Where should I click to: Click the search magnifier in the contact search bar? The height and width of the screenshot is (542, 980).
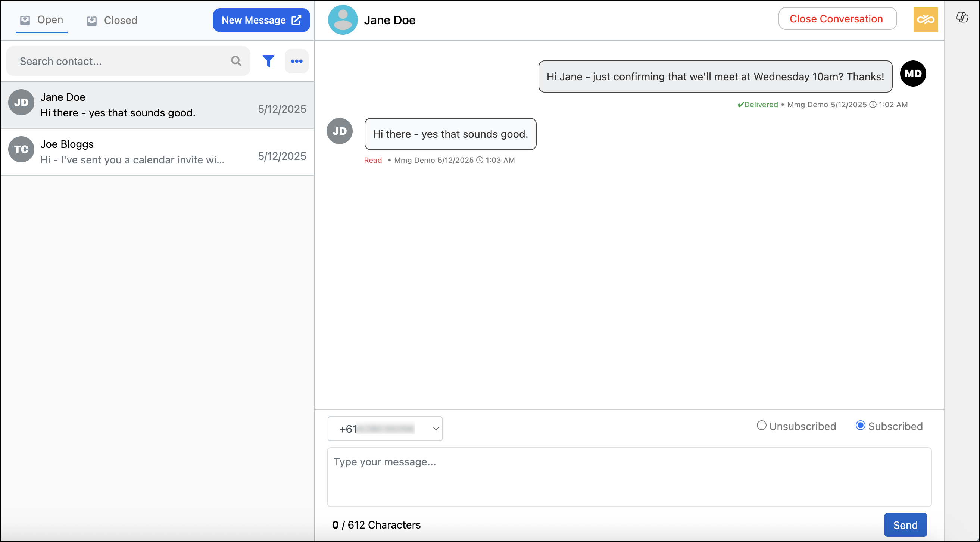[236, 61]
